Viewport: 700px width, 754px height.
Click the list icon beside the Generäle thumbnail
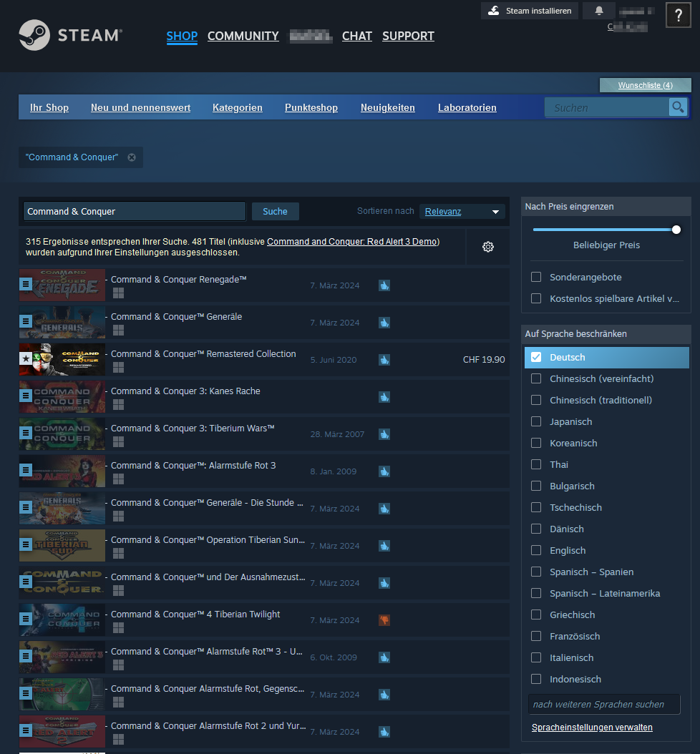(x=26, y=322)
